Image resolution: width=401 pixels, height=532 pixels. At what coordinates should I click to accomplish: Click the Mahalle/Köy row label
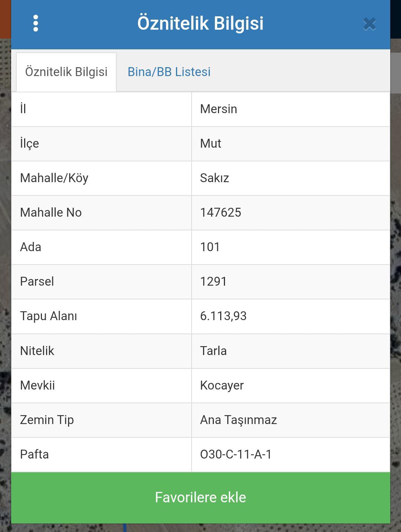click(54, 178)
